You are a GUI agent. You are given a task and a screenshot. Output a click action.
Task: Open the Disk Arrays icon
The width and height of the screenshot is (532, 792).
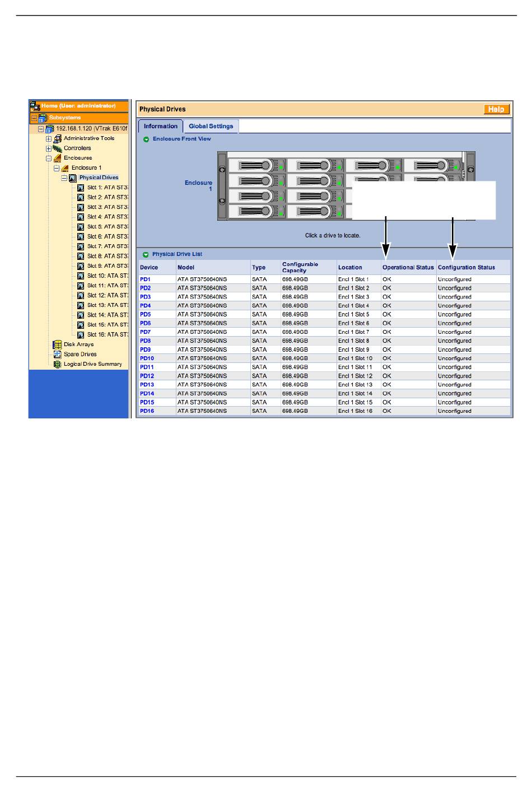(57, 345)
